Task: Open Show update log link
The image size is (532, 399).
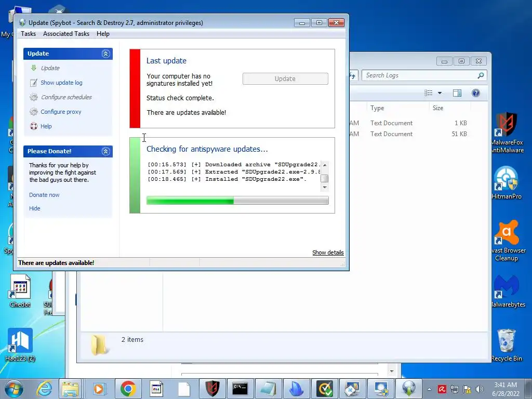Action: point(61,83)
